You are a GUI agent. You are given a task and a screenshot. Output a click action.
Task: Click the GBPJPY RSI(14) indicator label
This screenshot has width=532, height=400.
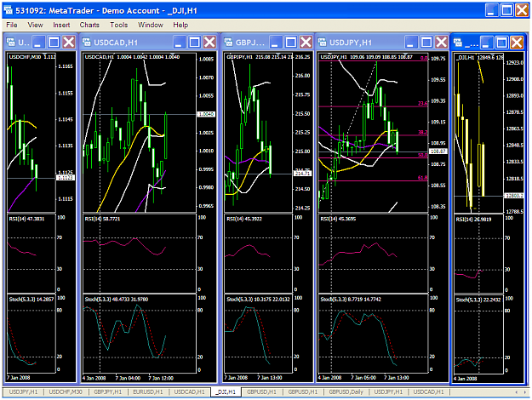[x=244, y=219]
